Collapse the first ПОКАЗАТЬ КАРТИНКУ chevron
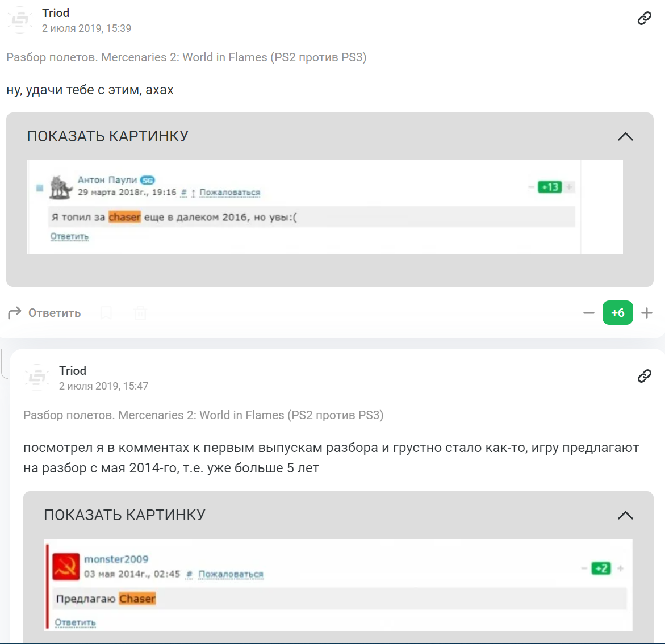665x644 pixels. coord(626,137)
